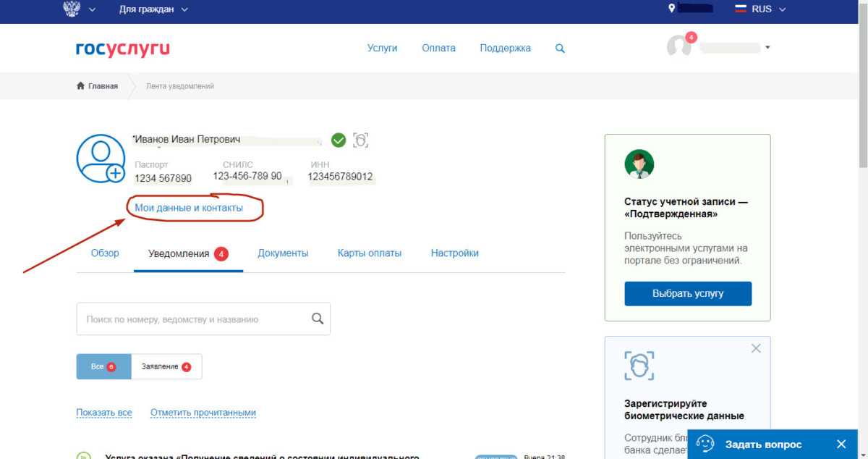Click "Зарегистрируйте биометрические данные" heading
This screenshot has height=459, width=868.
pyautogui.click(x=684, y=410)
